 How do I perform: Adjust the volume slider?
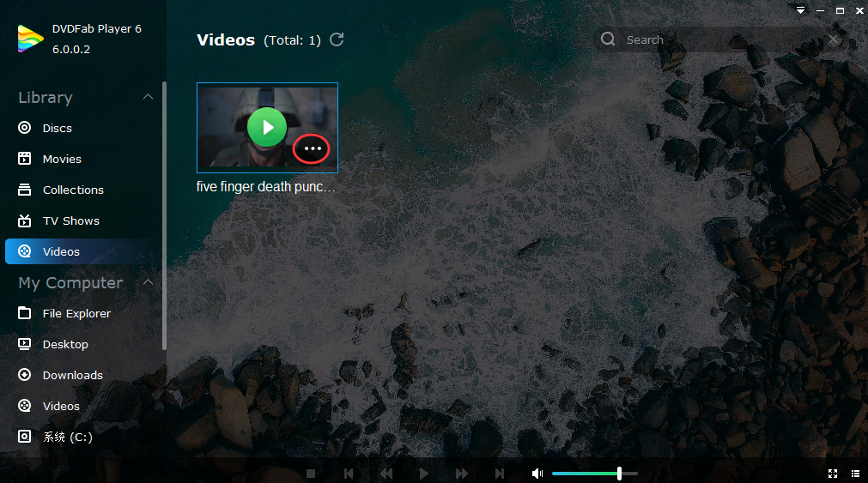point(594,474)
